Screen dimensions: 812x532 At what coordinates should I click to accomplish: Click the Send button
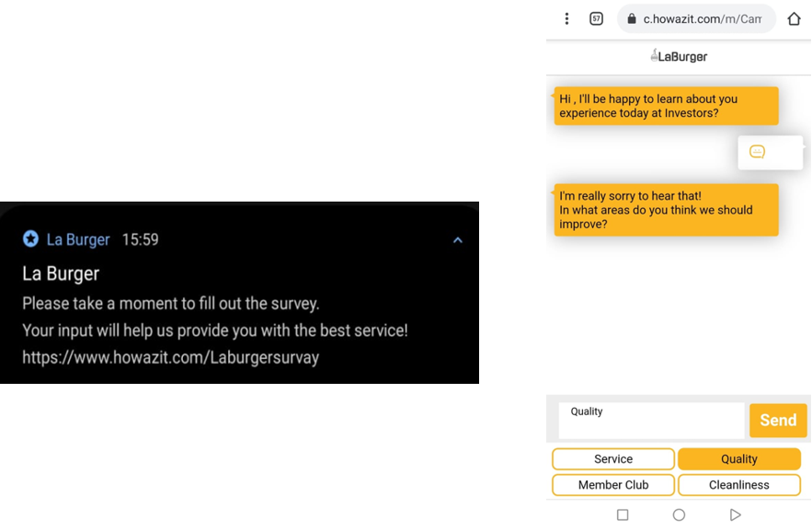pyautogui.click(x=778, y=420)
